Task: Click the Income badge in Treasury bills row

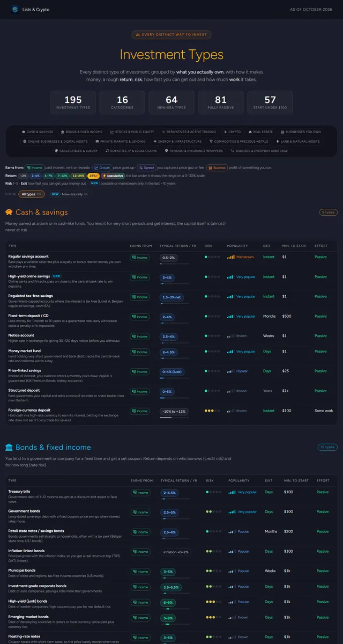Action: point(140,492)
